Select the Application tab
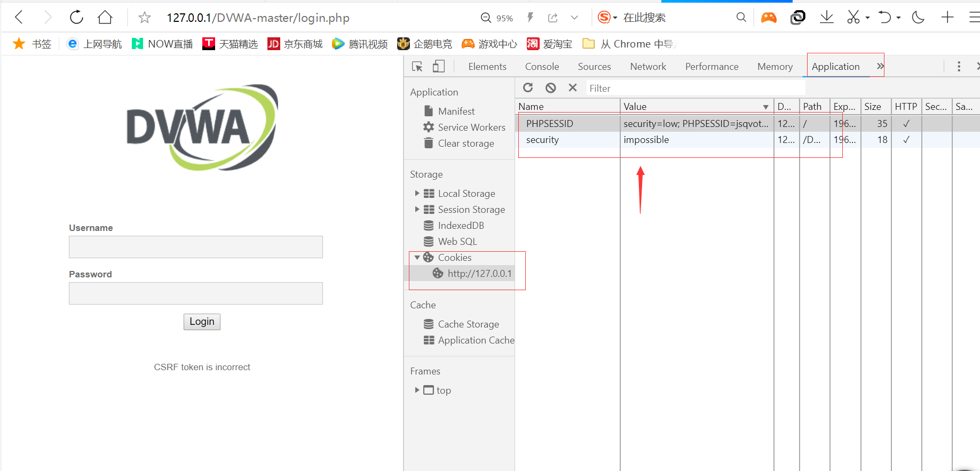The width and height of the screenshot is (980, 471). tap(835, 67)
